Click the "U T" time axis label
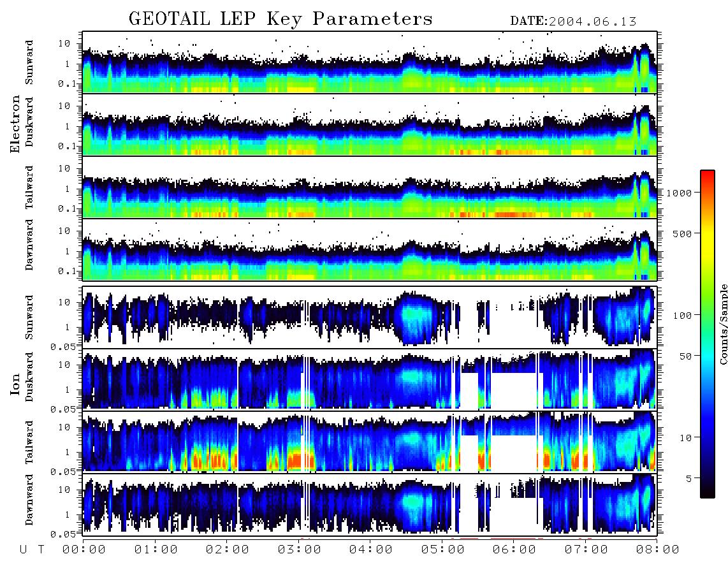This screenshot has height=561, width=728. tap(32, 550)
